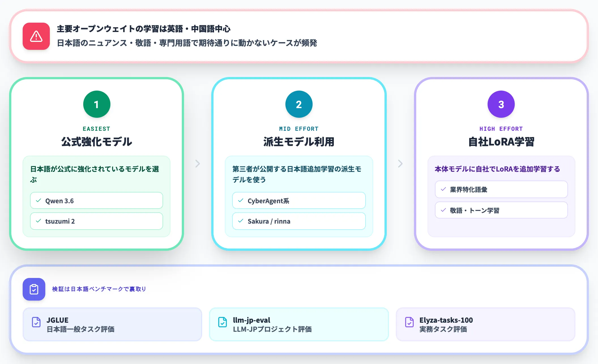Click the checkmark beside Qwen 3.6

pyautogui.click(x=39, y=200)
